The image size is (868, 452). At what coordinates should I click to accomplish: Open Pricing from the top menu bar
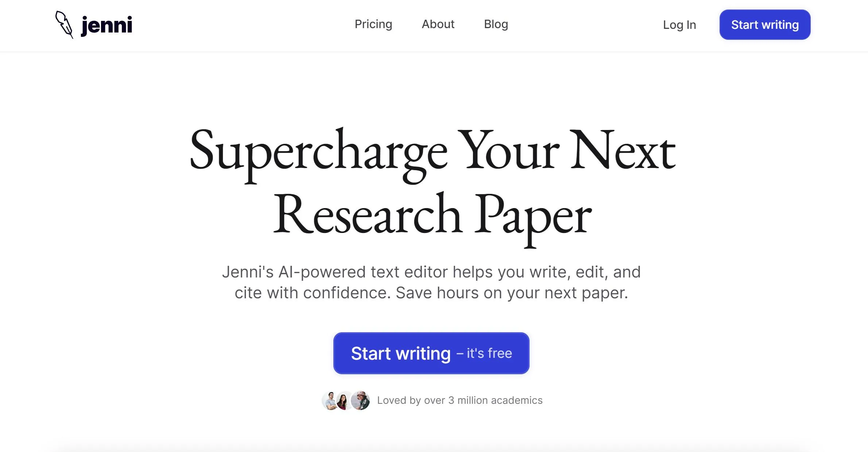[373, 24]
